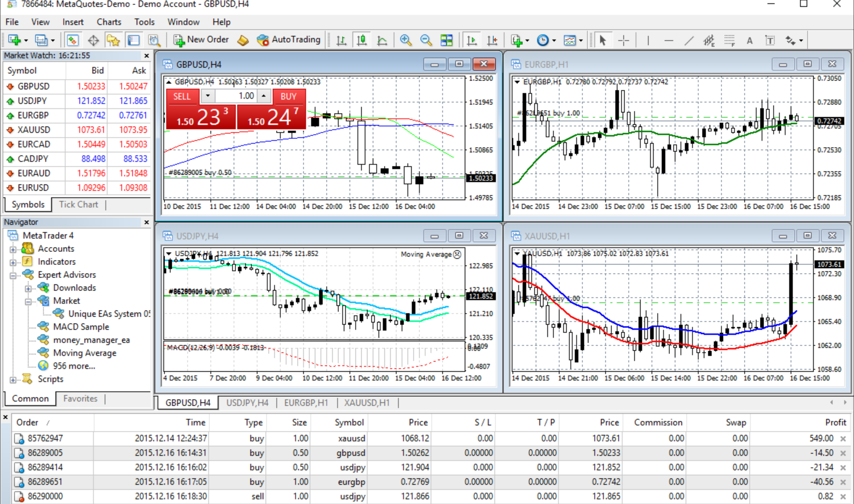This screenshot has height=504, width=854.
Task: Close order 86289414 with its X icon
Action: coord(843,468)
